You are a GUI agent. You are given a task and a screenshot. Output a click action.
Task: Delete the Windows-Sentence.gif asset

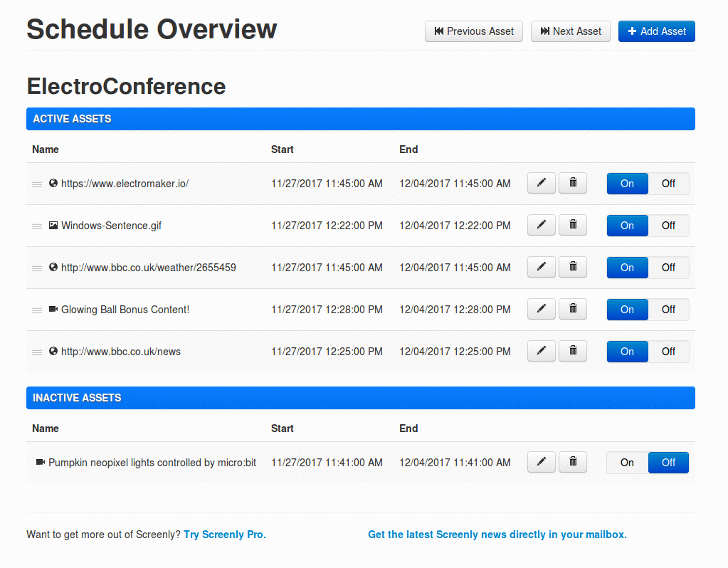coord(573,226)
